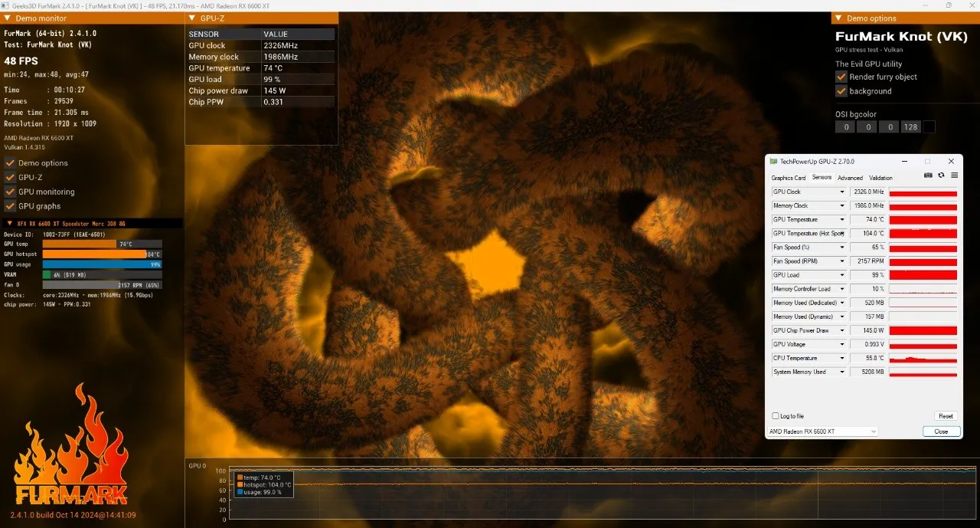Click the GPU 0 graph legend box
The width and height of the screenshot is (980, 528).
point(263,485)
